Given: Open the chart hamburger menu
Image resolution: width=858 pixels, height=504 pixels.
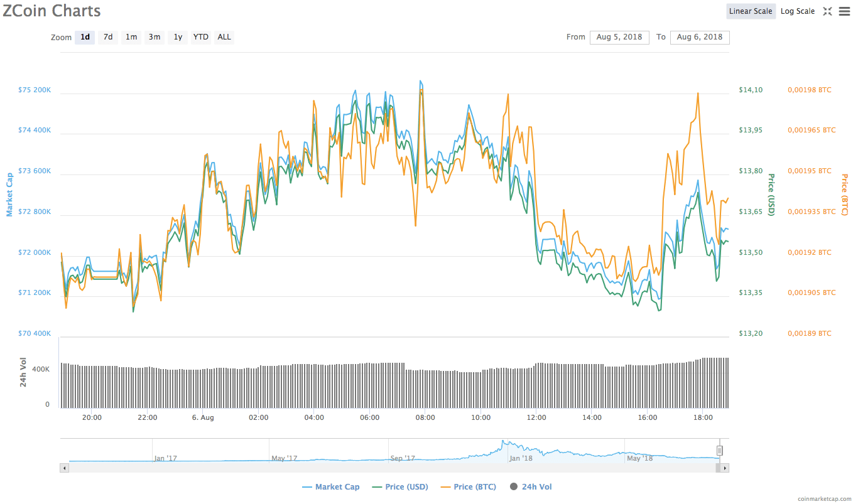Looking at the screenshot, I should [x=844, y=11].
